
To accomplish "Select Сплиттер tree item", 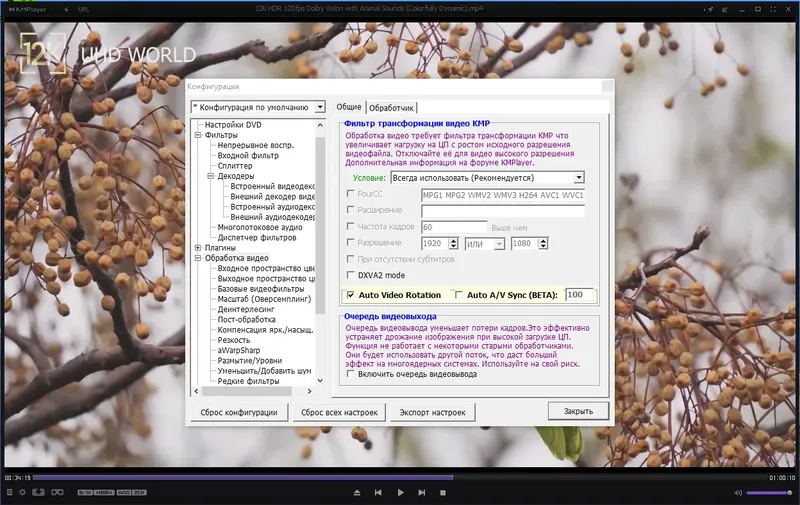I will (x=235, y=166).
